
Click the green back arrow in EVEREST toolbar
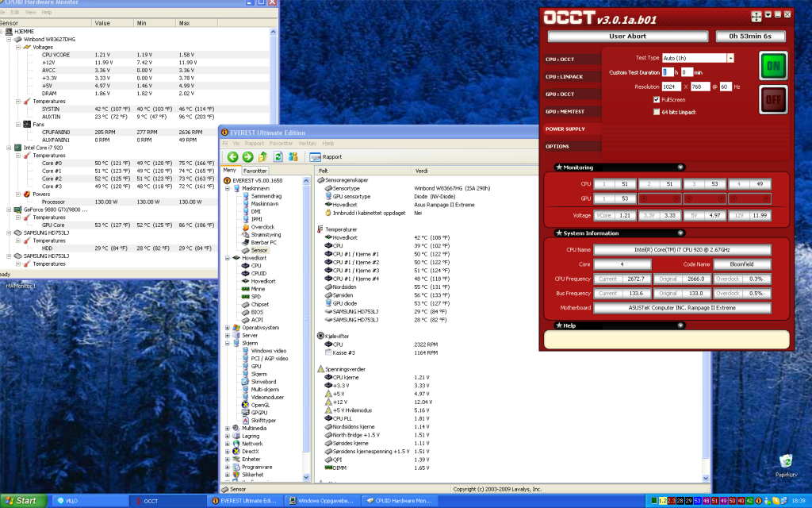tap(233, 156)
